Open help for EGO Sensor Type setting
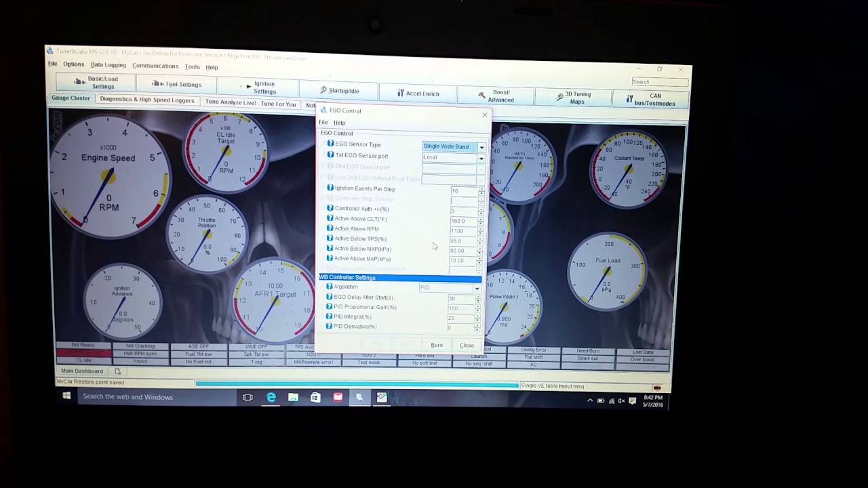868x488 pixels. (x=330, y=144)
